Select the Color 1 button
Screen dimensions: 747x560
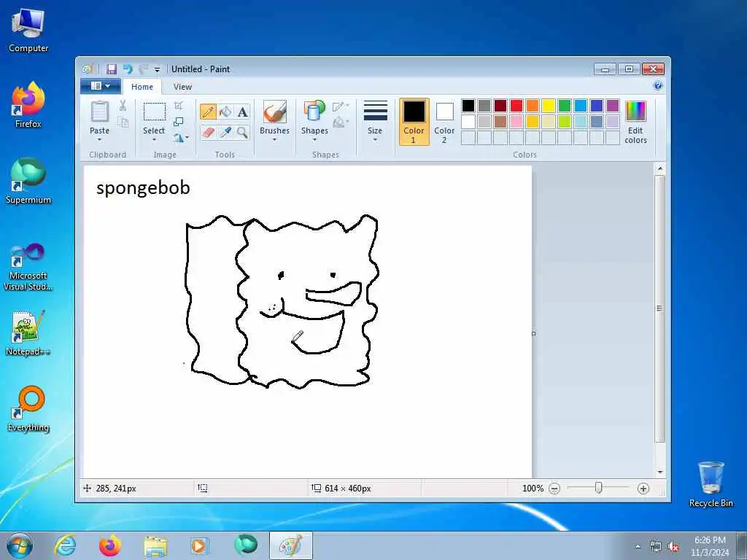click(x=414, y=122)
